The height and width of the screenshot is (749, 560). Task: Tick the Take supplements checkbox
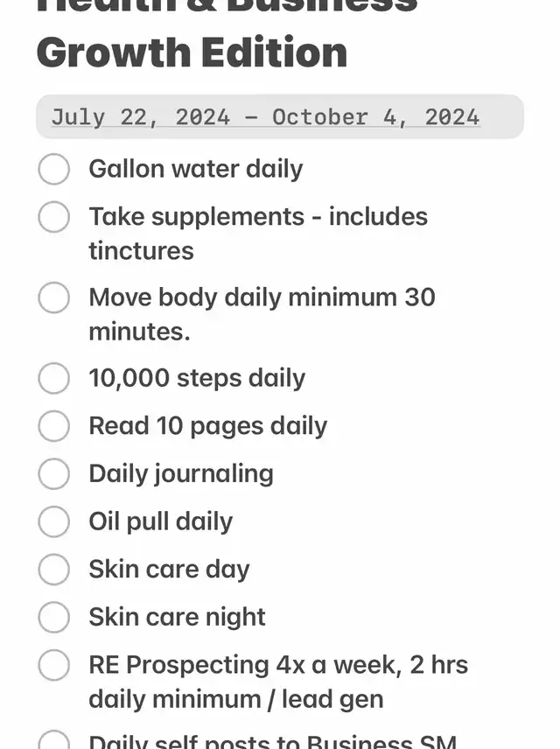click(53, 217)
